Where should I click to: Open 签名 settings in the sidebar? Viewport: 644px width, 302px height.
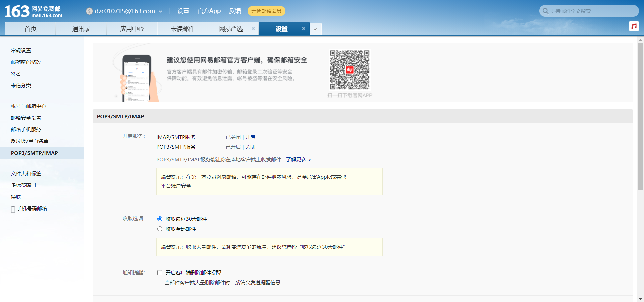click(x=16, y=74)
